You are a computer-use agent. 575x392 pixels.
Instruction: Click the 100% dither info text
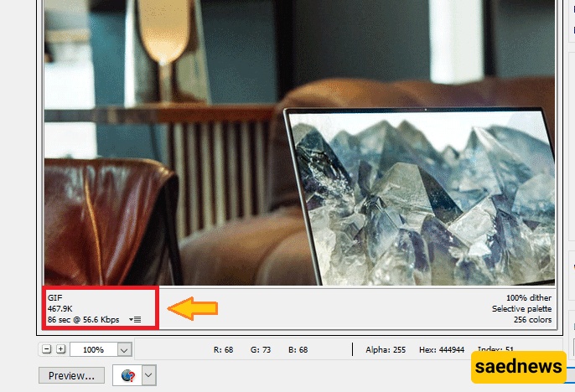[528, 297]
